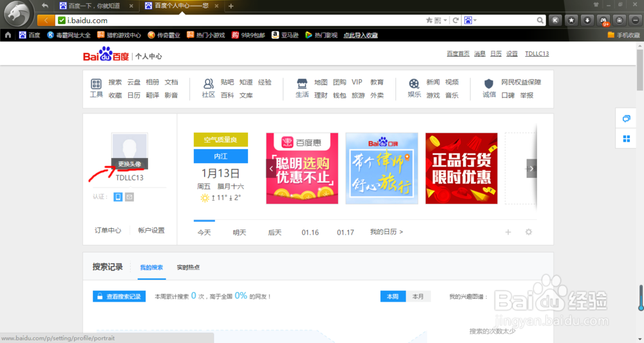The height and width of the screenshot is (343, 644).
Task: Open the game controller toolbar button
Action: click(603, 20)
